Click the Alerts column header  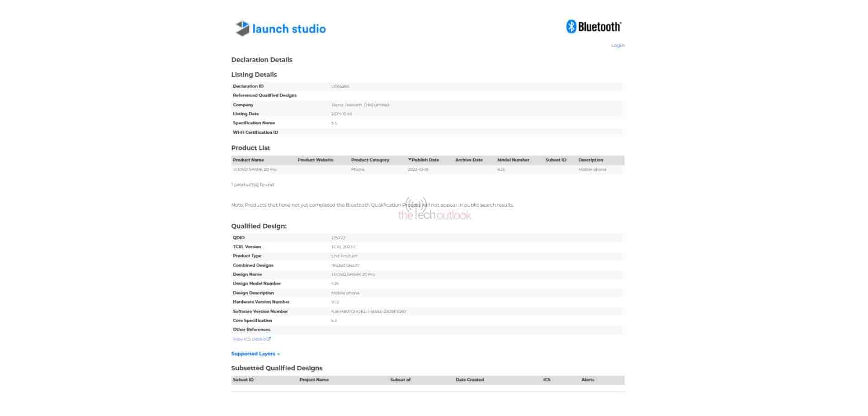(x=588, y=380)
